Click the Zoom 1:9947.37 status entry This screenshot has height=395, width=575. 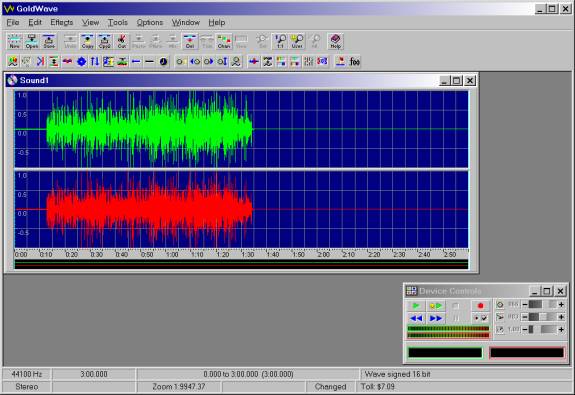[x=179, y=387]
